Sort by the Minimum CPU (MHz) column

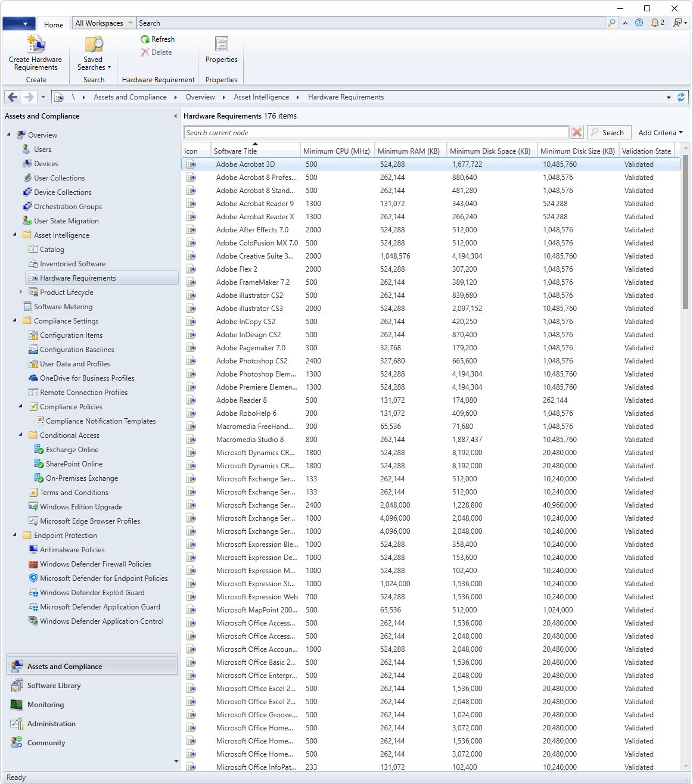pyautogui.click(x=336, y=151)
